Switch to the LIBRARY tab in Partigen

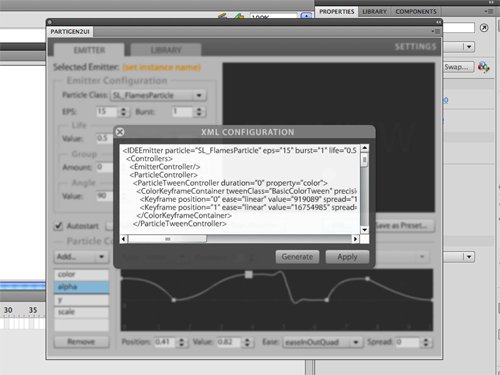click(x=166, y=50)
